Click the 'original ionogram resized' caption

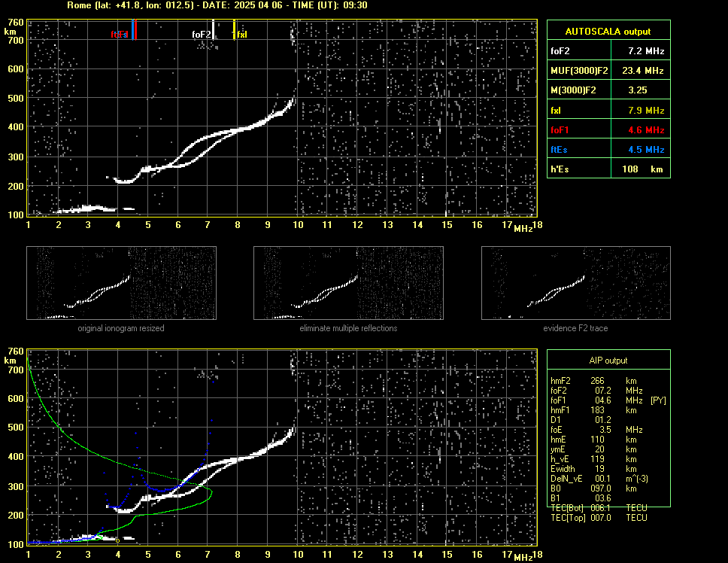(x=121, y=328)
